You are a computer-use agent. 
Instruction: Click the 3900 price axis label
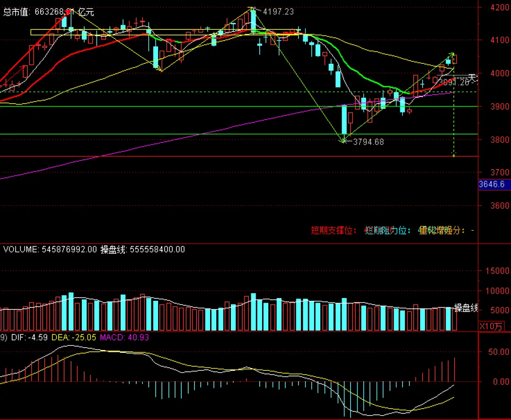click(x=500, y=106)
